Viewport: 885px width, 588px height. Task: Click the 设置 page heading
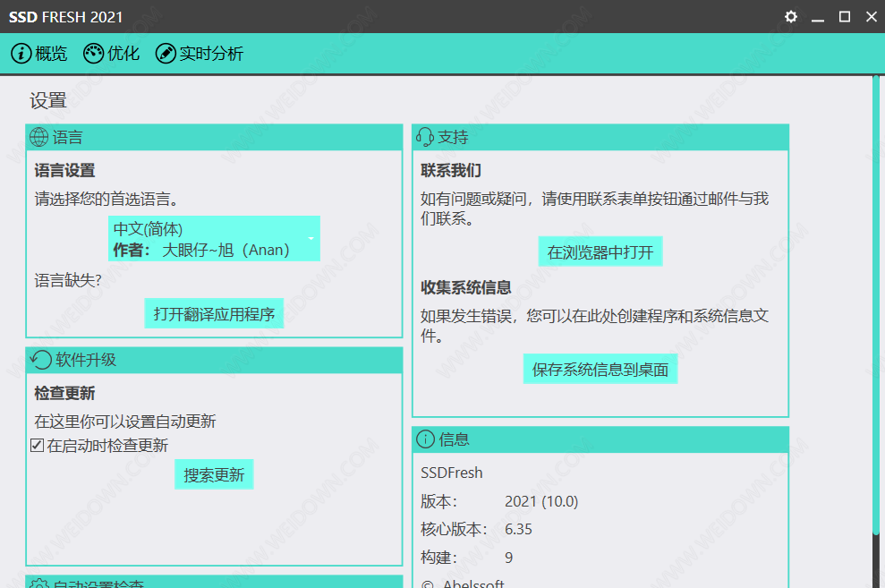point(48,101)
